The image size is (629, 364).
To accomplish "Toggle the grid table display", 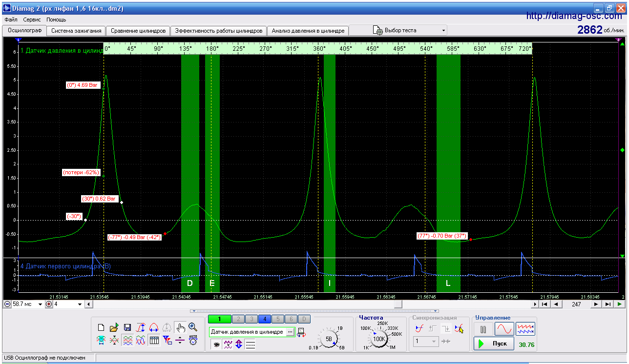I will 154,340.
